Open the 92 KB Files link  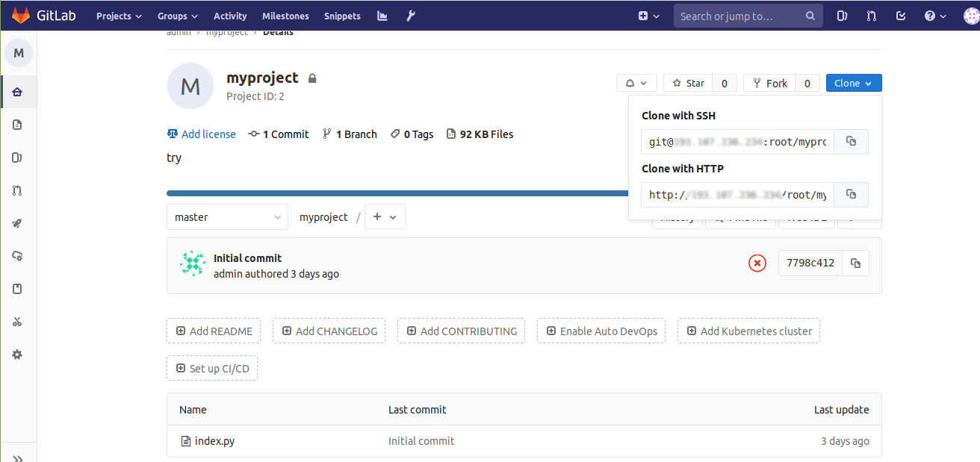click(x=480, y=134)
